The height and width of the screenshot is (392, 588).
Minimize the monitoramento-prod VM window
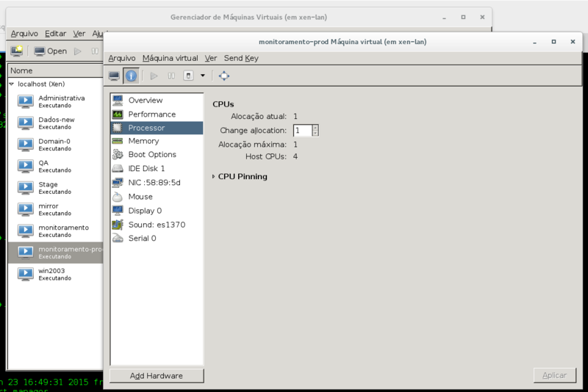(534, 42)
